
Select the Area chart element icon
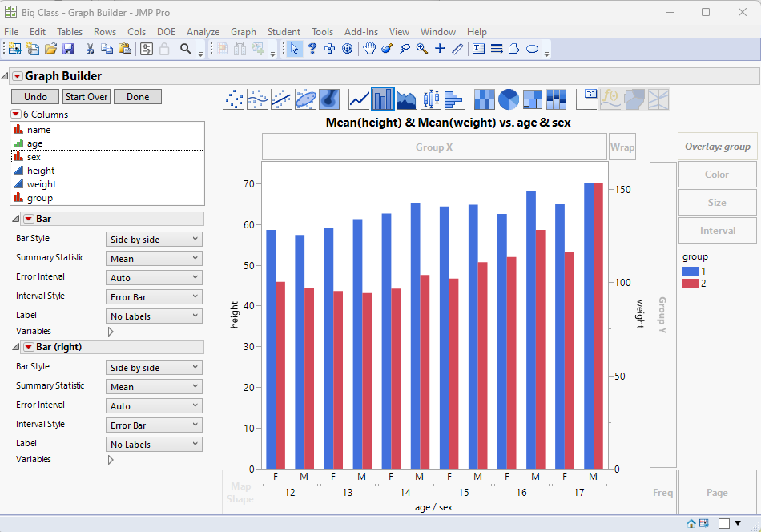click(407, 99)
